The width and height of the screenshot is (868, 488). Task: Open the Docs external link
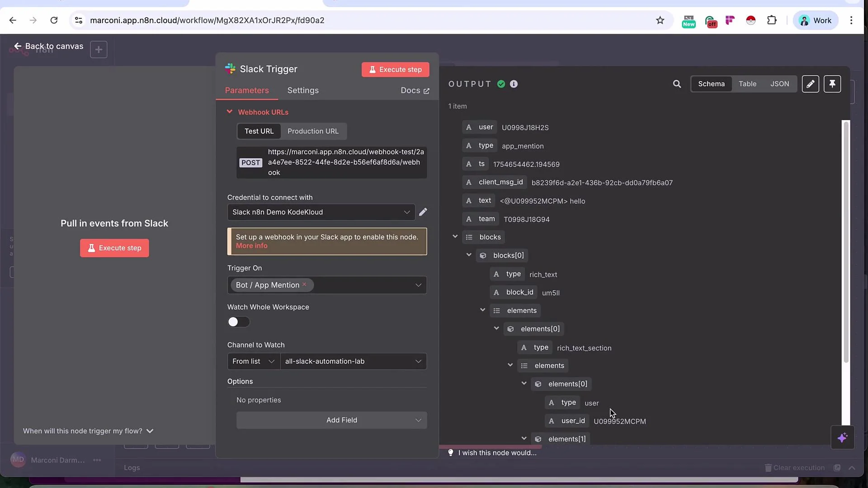[415, 90]
